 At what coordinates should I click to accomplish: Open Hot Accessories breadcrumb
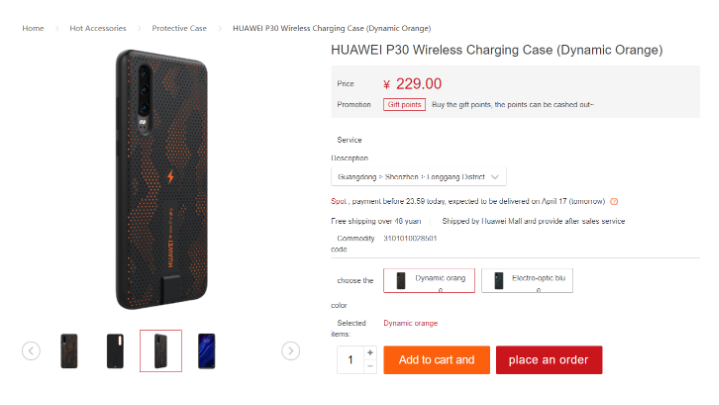click(98, 28)
